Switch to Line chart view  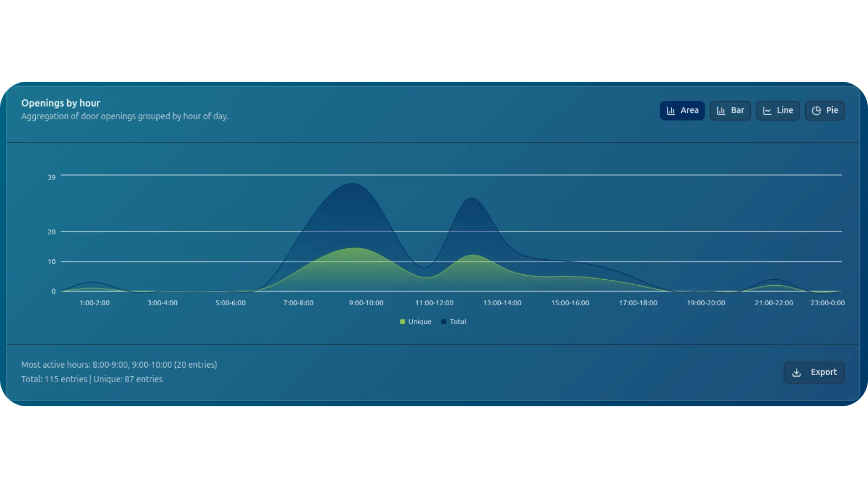778,111
